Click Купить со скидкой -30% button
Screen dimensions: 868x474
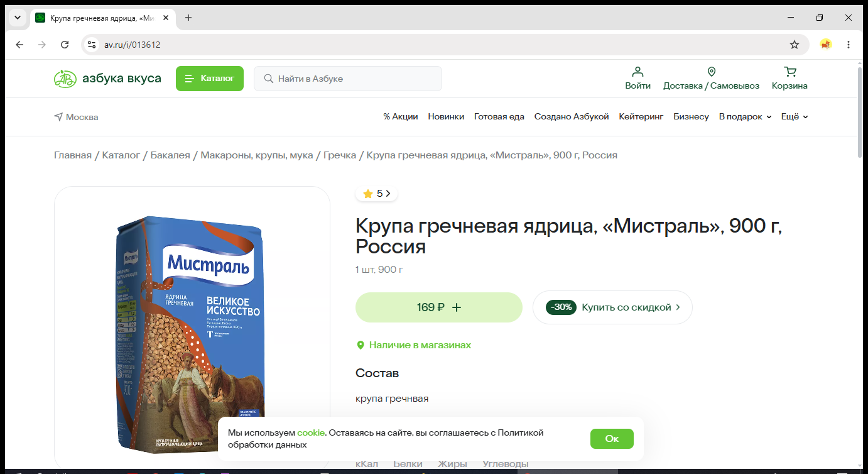[612, 307]
